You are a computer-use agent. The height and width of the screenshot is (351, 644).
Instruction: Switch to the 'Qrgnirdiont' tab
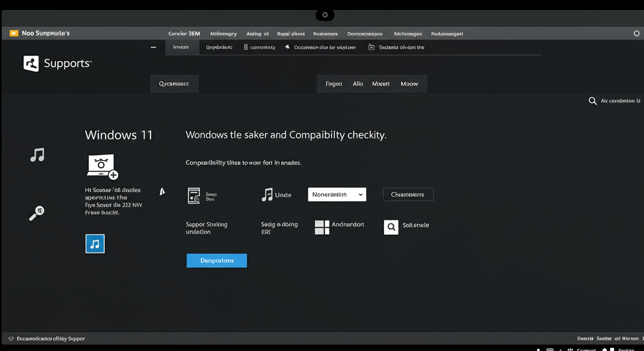click(x=219, y=47)
